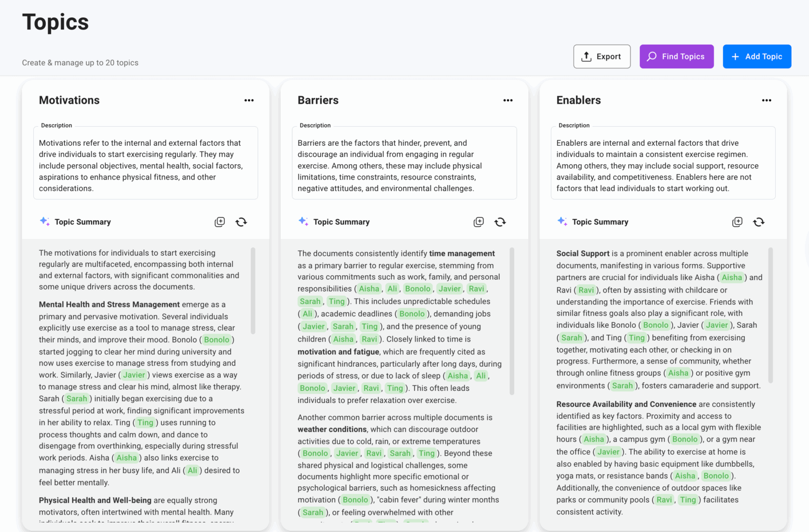Open the Motivations card three-dot menu
This screenshot has height=532, width=809.
(x=249, y=101)
